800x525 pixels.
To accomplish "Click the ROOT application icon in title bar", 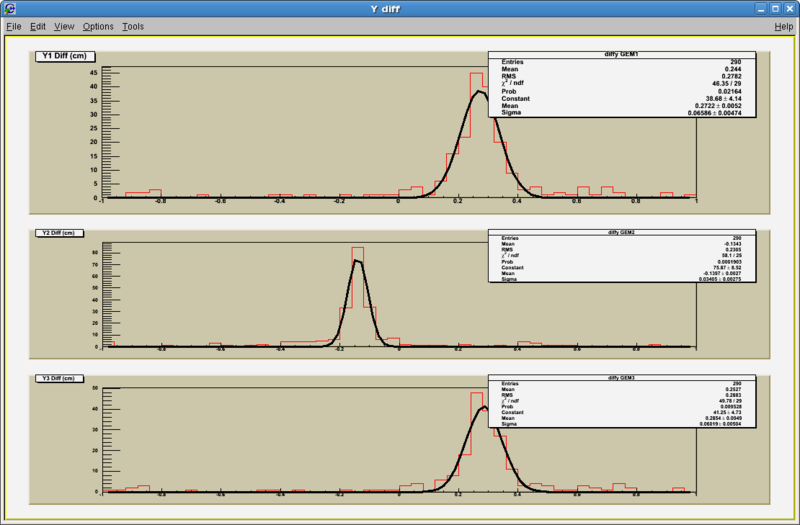I will coord(9,9).
